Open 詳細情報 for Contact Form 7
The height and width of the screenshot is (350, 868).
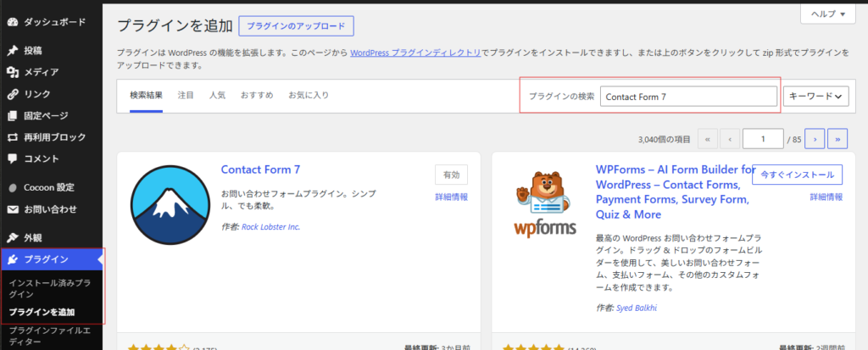(451, 197)
